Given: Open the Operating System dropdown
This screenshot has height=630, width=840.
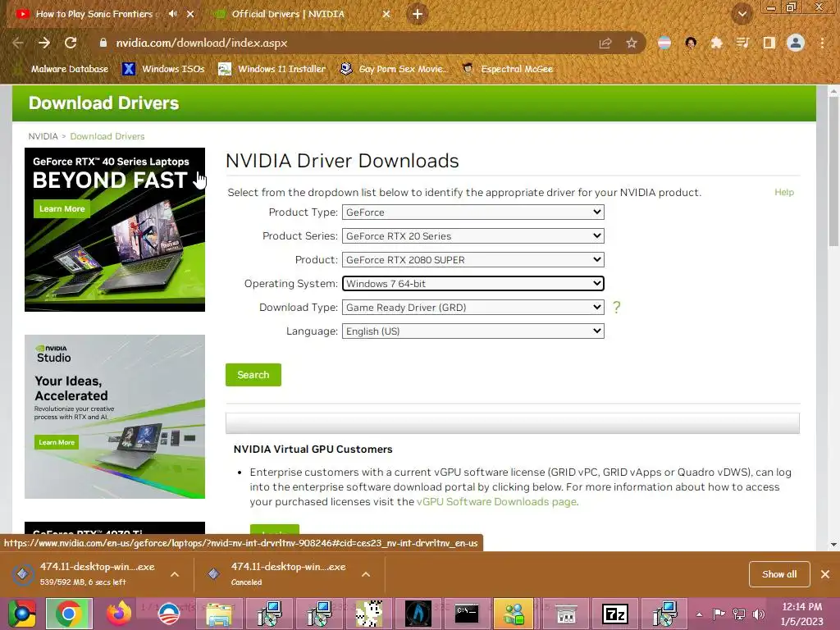Looking at the screenshot, I should pos(473,283).
